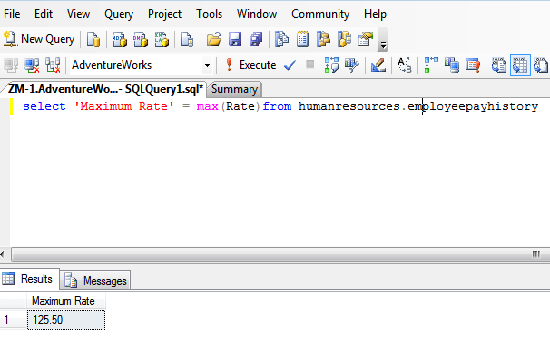Click 'humanresources.employeepayhistory' in the query
550x361 pixels.
418,106
